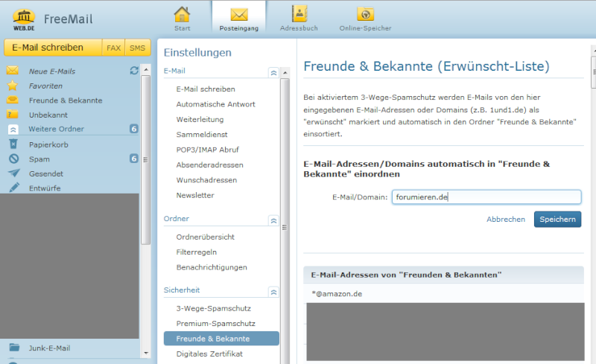The height and width of the screenshot is (364, 596).
Task: Open the Gesendet folder label
Action: [x=46, y=173]
